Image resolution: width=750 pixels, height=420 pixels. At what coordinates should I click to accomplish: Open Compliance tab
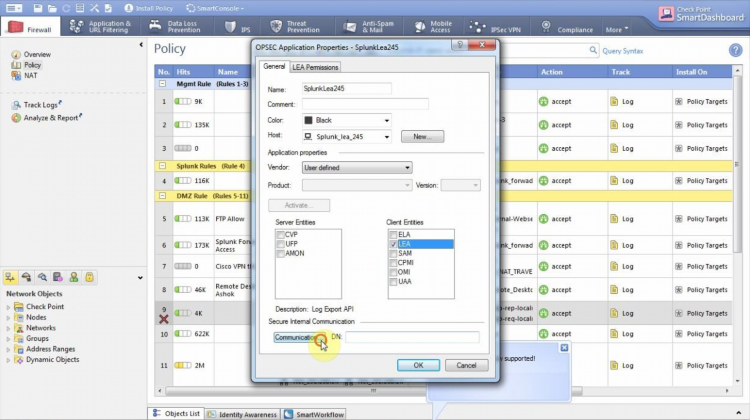tap(567, 27)
